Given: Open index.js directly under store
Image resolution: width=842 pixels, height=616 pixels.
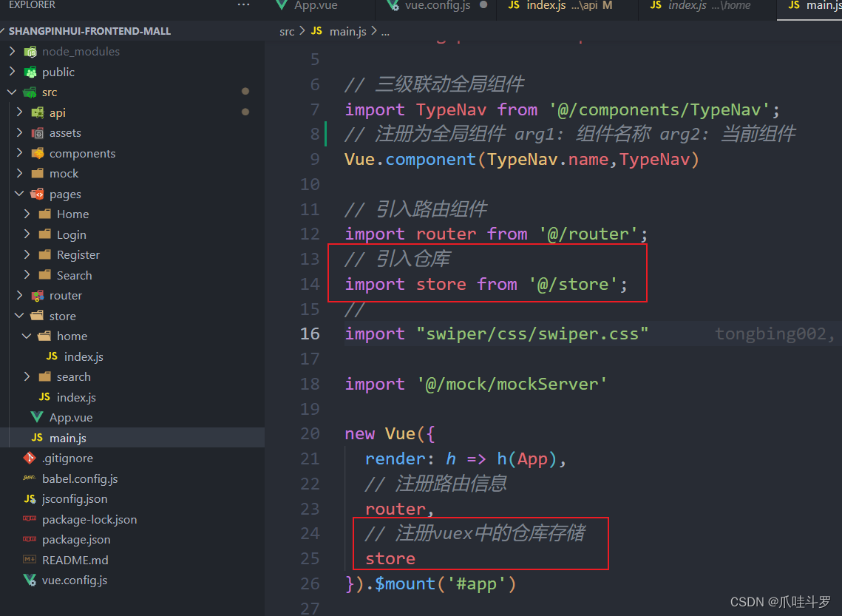Looking at the screenshot, I should [76, 397].
